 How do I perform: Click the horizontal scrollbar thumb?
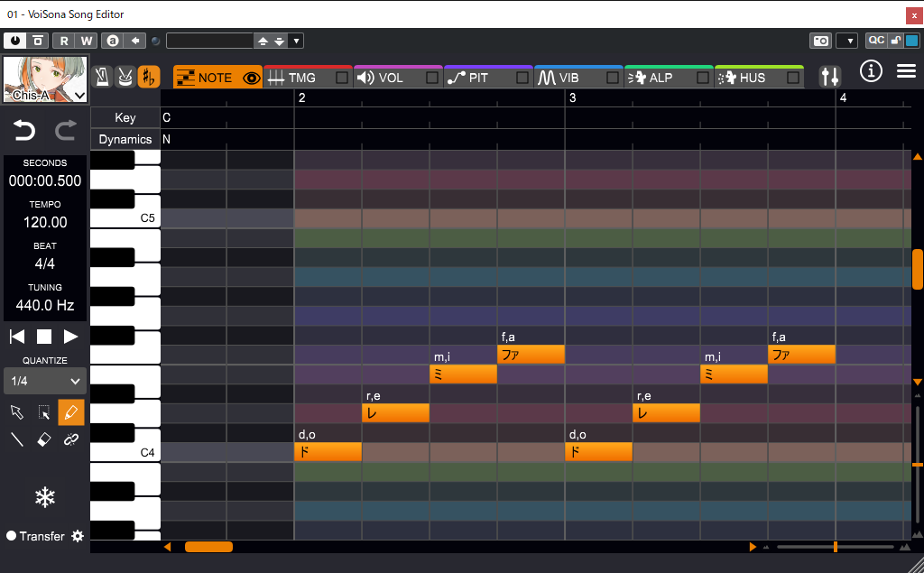click(208, 547)
